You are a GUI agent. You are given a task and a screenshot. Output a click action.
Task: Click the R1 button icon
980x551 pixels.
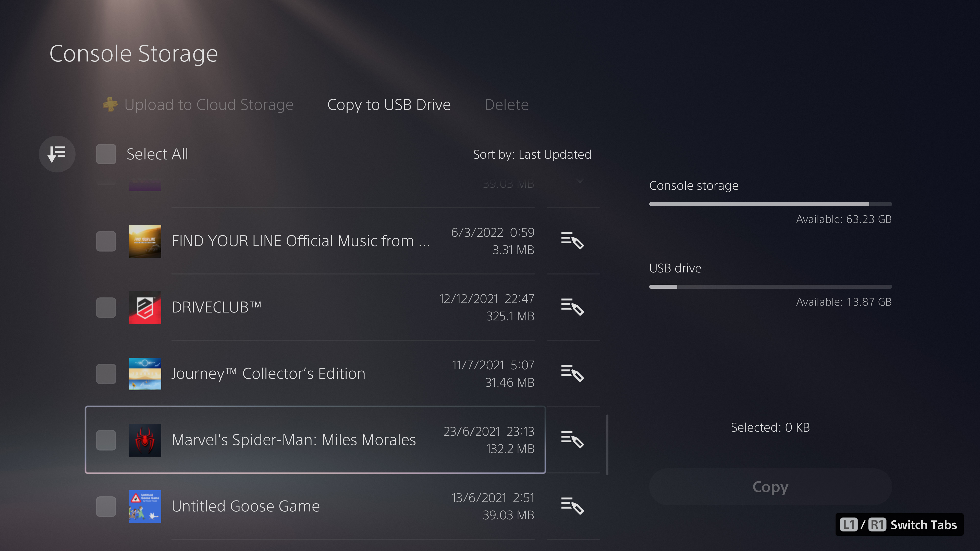[x=877, y=525]
